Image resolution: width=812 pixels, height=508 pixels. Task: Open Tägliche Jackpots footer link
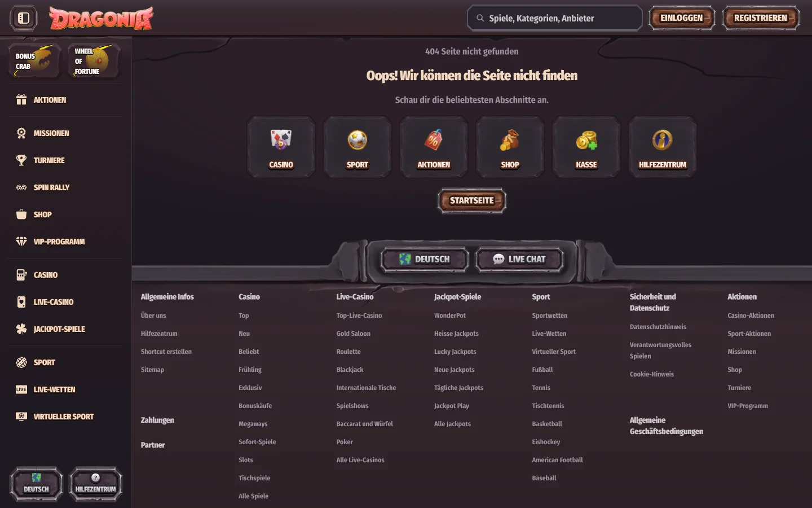[458, 388]
